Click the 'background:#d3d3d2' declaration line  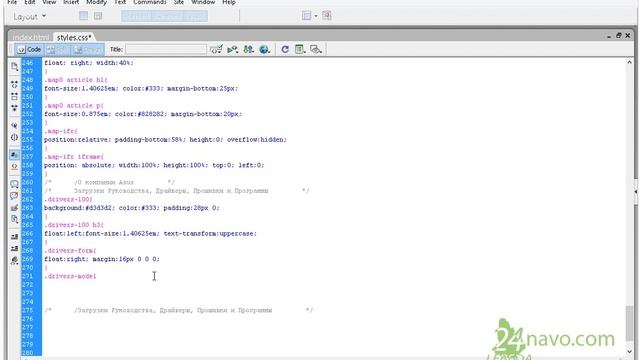[132, 208]
